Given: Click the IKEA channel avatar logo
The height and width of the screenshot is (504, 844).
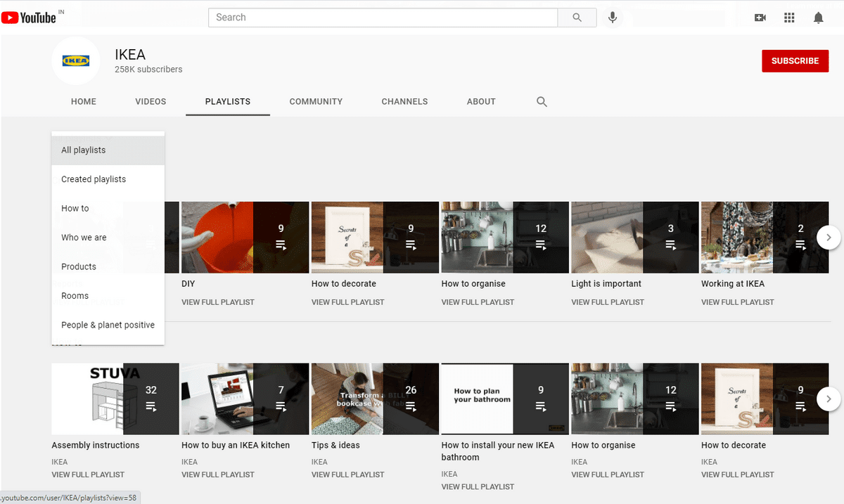Looking at the screenshot, I should pos(76,60).
